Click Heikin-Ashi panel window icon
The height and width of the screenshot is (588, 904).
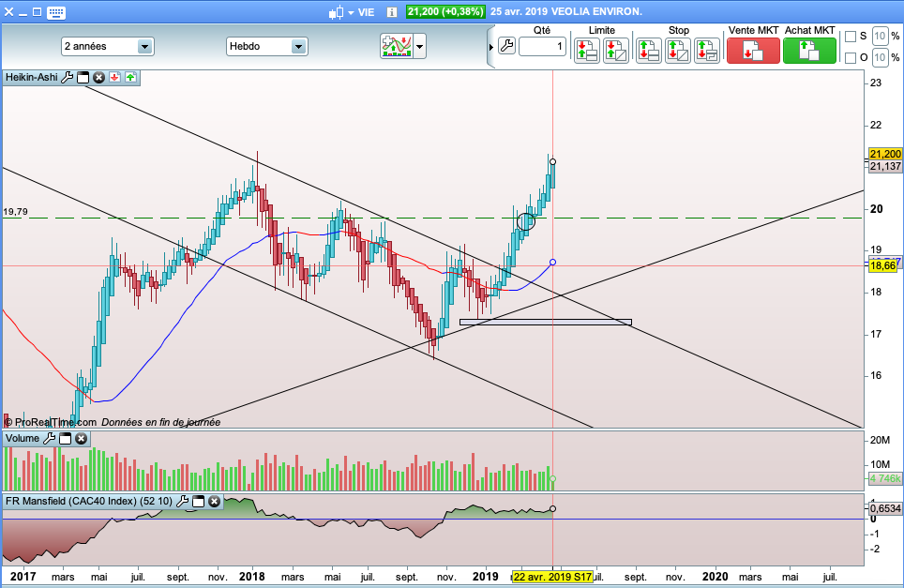pyautogui.click(x=83, y=77)
